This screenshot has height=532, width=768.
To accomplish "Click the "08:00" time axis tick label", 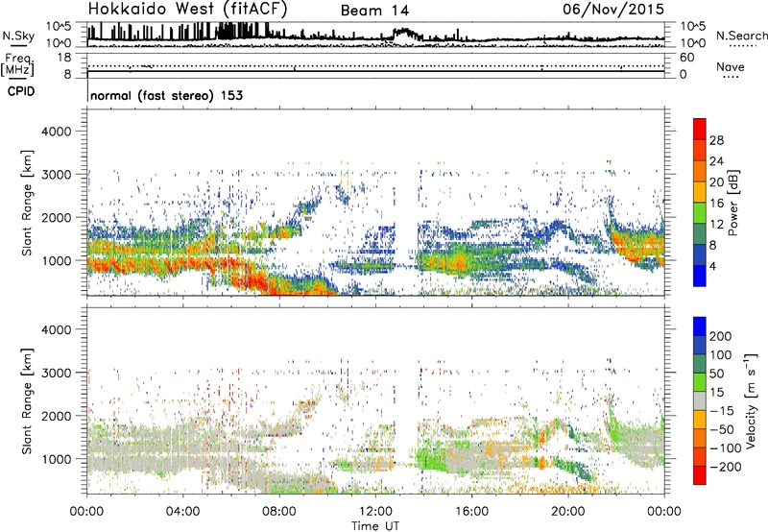I will click(279, 512).
